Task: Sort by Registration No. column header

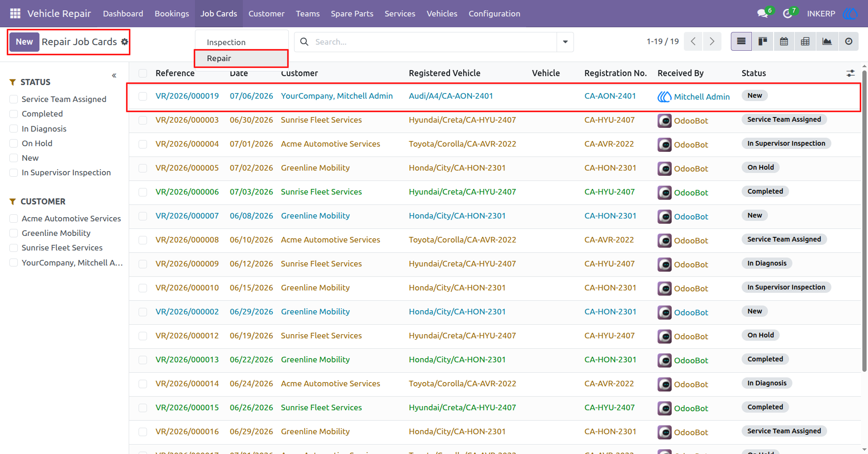Action: click(615, 73)
